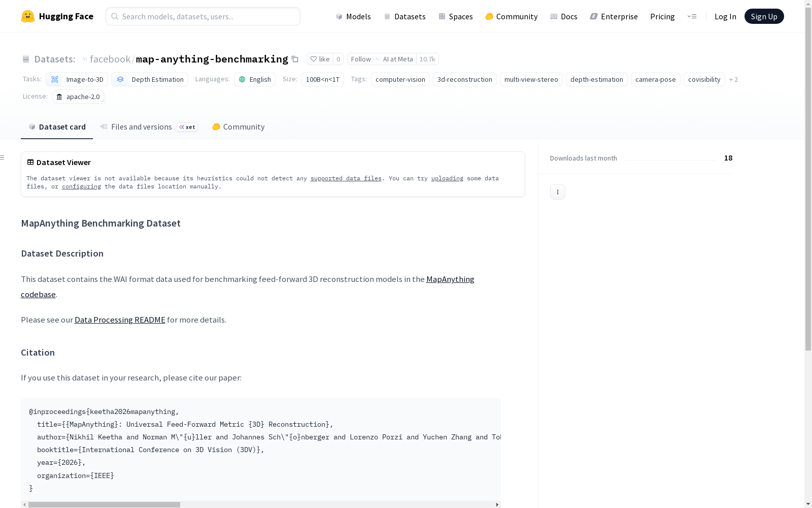The image size is (812, 508).
Task: Click the Image-to-3D task tag
Action: tap(77, 79)
